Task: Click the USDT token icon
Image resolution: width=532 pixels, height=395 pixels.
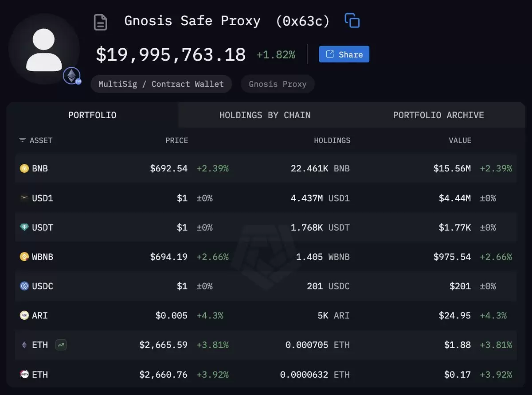Action: 24,227
